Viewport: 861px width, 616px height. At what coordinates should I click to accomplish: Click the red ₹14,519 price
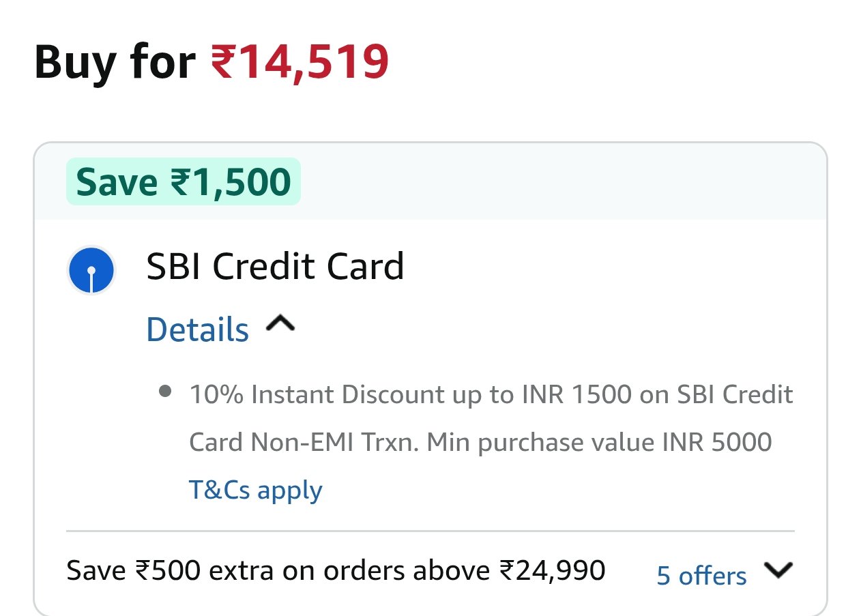click(x=299, y=62)
